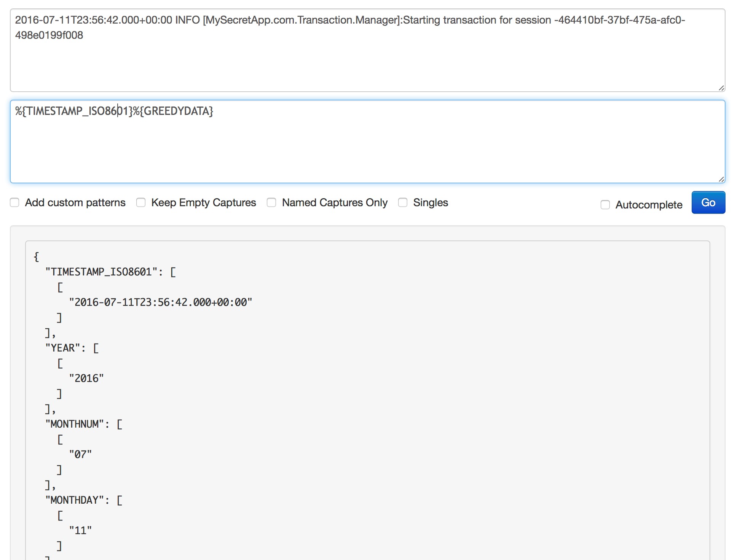
Task: Enable the Singles checkbox
Action: point(403,203)
